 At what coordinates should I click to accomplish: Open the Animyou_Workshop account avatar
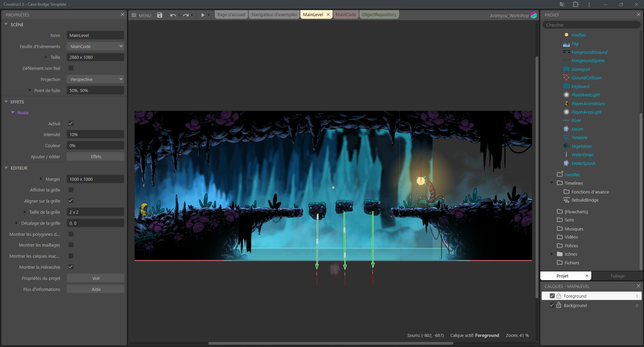534,15
